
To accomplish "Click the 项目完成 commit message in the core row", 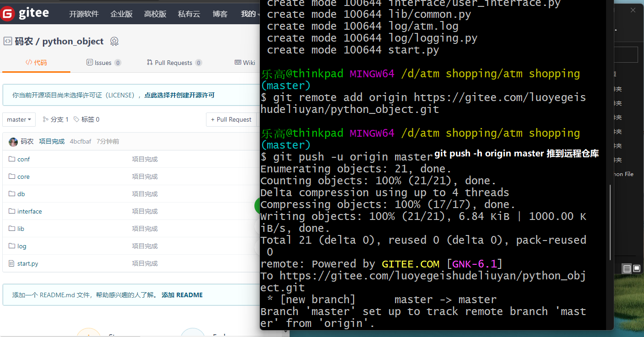I will point(145,177).
